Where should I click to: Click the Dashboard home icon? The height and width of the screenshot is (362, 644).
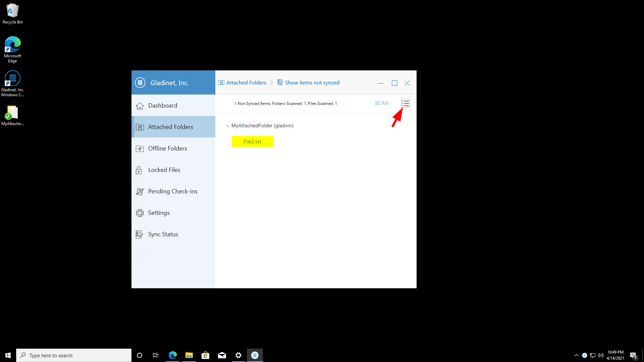140,106
